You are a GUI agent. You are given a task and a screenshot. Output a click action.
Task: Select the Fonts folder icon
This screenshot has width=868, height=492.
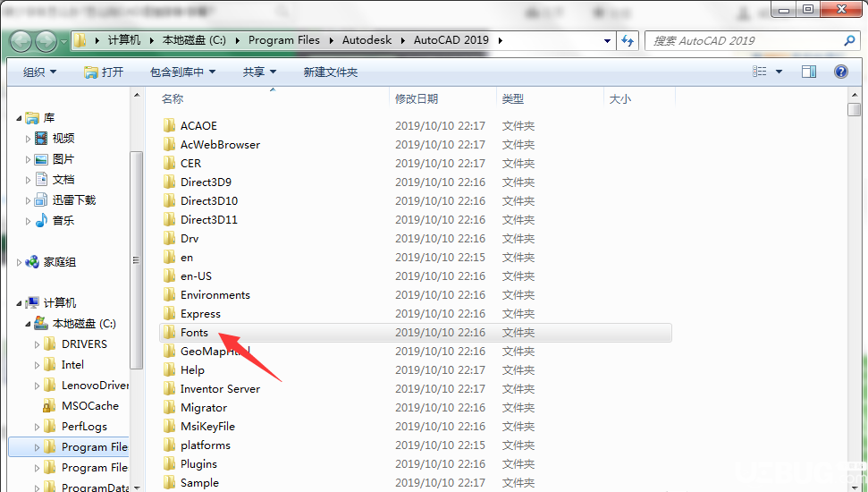click(x=169, y=333)
